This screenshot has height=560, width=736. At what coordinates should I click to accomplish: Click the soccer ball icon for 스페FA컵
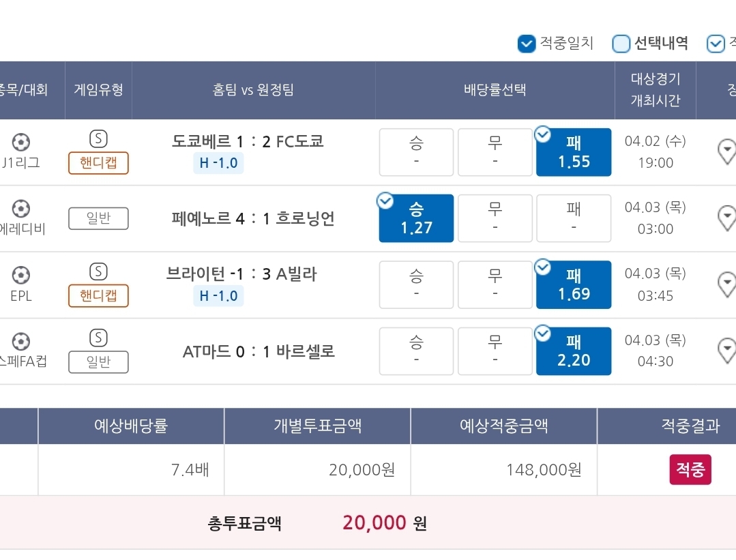tap(21, 341)
